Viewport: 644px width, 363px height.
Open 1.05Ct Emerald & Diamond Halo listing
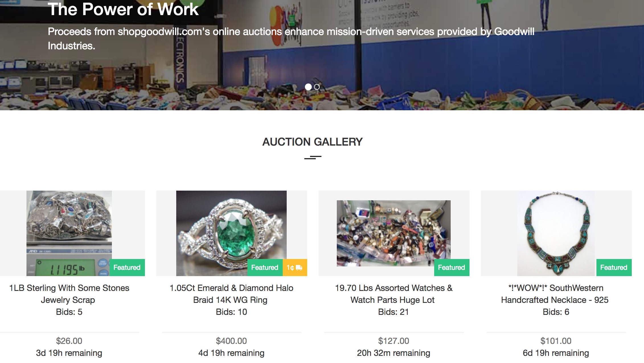click(231, 294)
